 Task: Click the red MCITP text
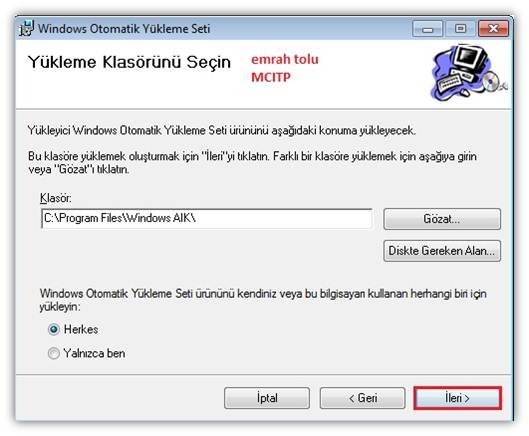tap(271, 77)
